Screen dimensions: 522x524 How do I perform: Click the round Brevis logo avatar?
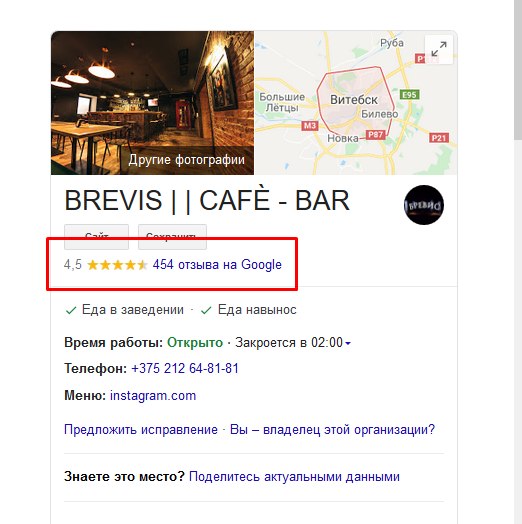[x=424, y=205]
